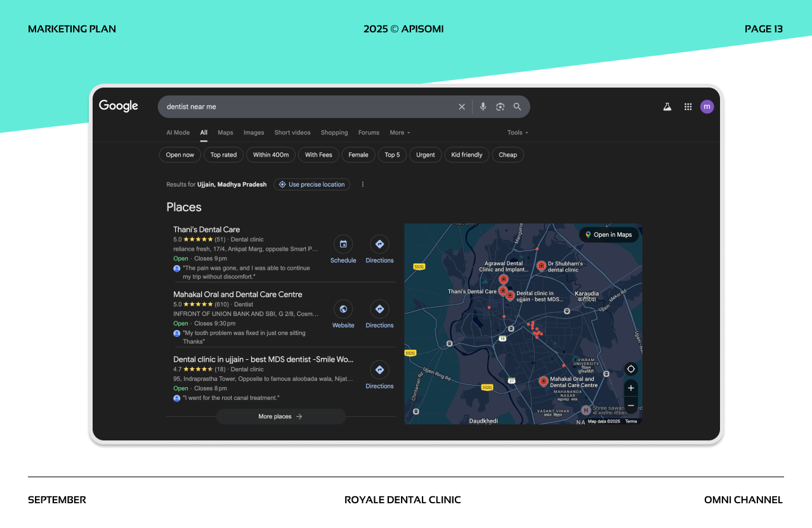
Task: Start voice search with the microphone
Action: (x=483, y=107)
